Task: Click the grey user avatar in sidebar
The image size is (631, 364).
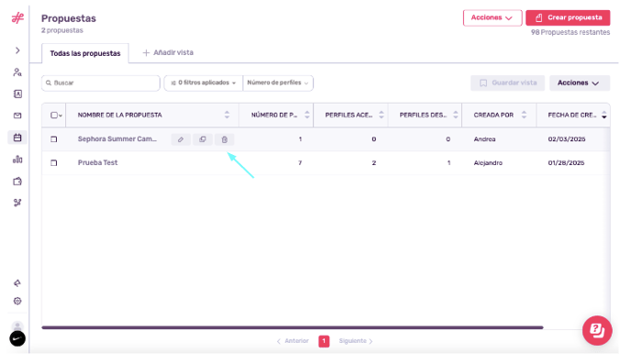Action: coord(17,325)
